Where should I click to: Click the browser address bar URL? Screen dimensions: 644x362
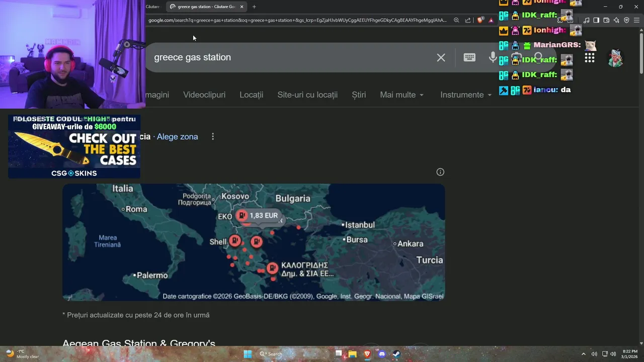[x=297, y=20]
